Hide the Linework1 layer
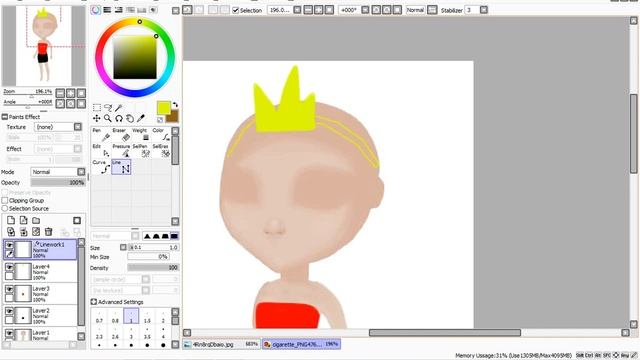Viewport: 640px width, 360px height. tap(9, 245)
